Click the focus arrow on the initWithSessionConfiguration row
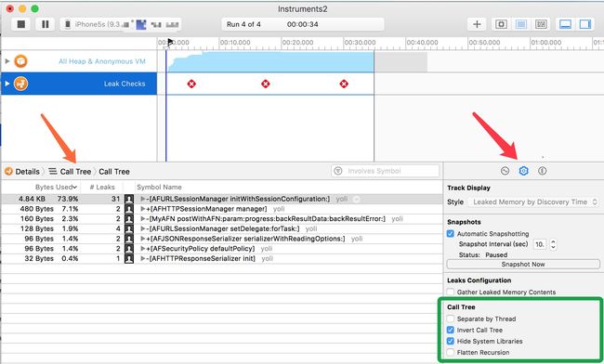 tap(357, 199)
